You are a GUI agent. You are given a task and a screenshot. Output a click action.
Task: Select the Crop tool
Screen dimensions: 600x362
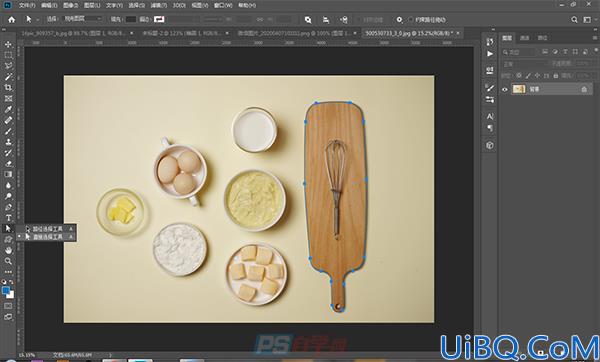pos(8,88)
